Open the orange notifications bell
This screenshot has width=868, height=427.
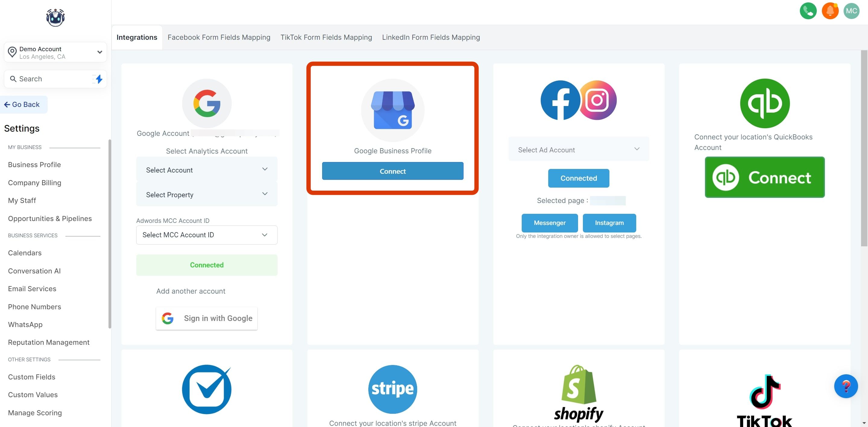[830, 11]
